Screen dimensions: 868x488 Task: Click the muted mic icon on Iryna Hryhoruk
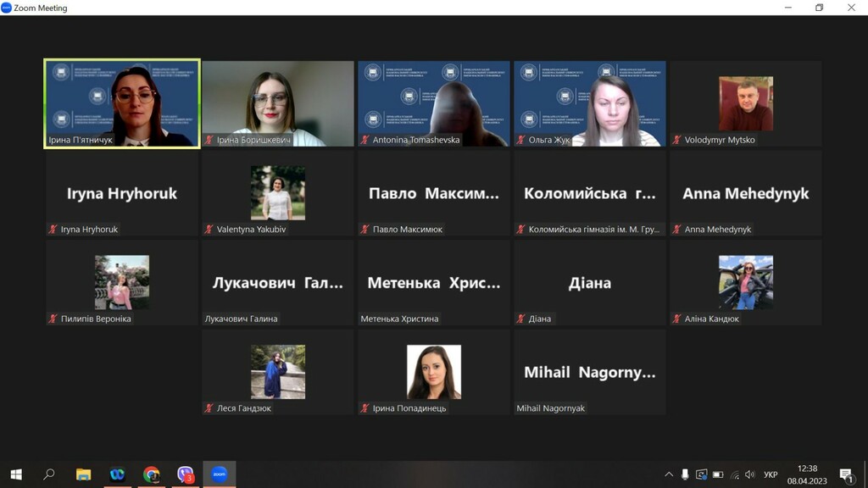click(53, 229)
